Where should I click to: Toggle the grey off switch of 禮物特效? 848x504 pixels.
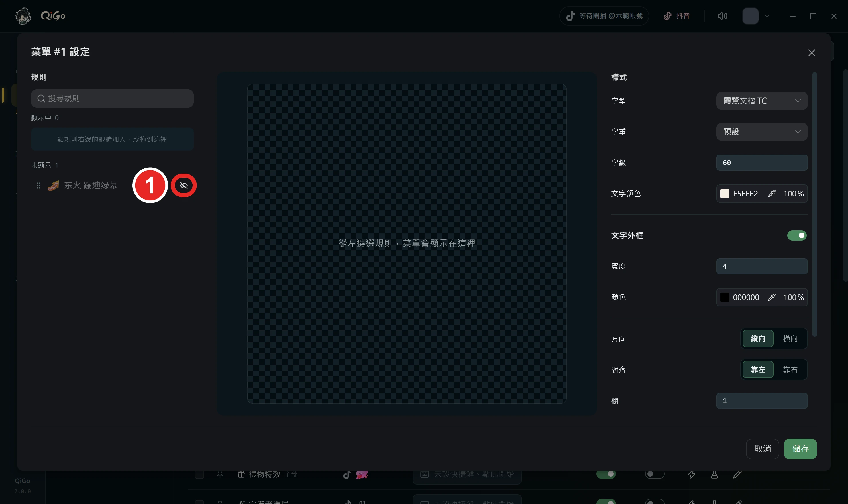click(654, 474)
